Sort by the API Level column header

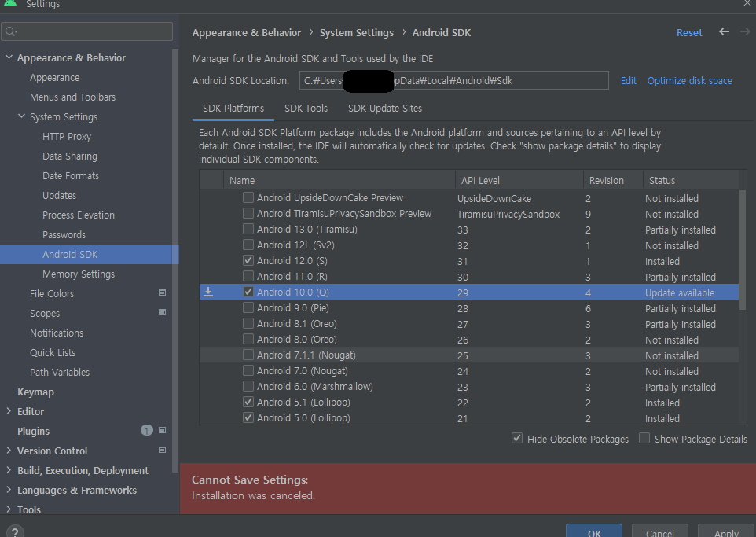coord(519,180)
